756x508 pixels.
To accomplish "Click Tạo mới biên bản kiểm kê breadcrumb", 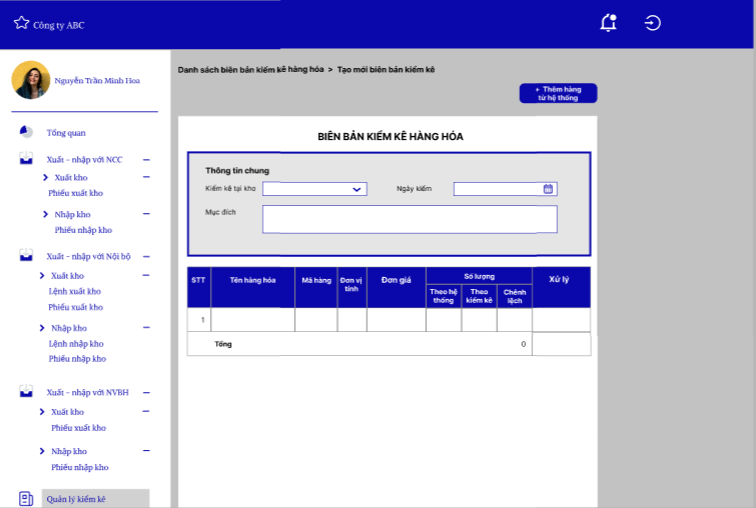I will [386, 69].
